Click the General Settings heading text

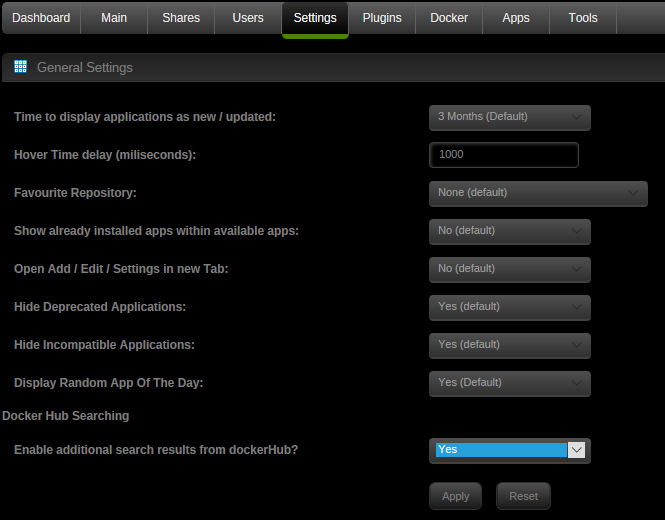[85, 67]
